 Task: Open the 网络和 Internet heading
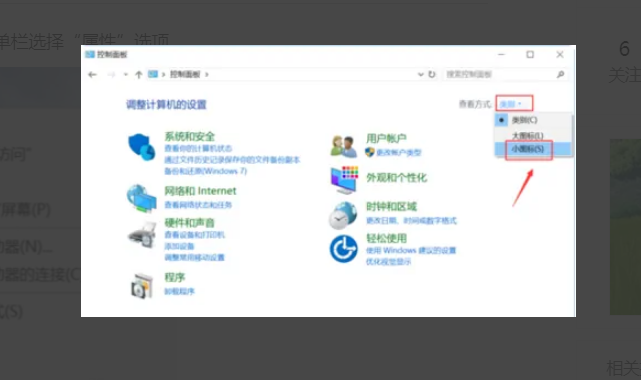(x=200, y=191)
